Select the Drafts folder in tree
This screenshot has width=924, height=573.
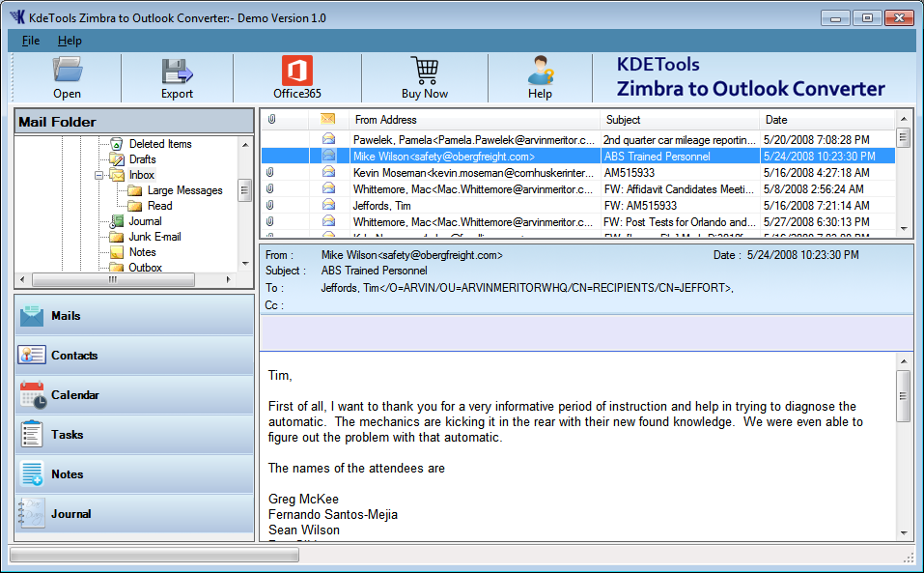[x=143, y=159]
